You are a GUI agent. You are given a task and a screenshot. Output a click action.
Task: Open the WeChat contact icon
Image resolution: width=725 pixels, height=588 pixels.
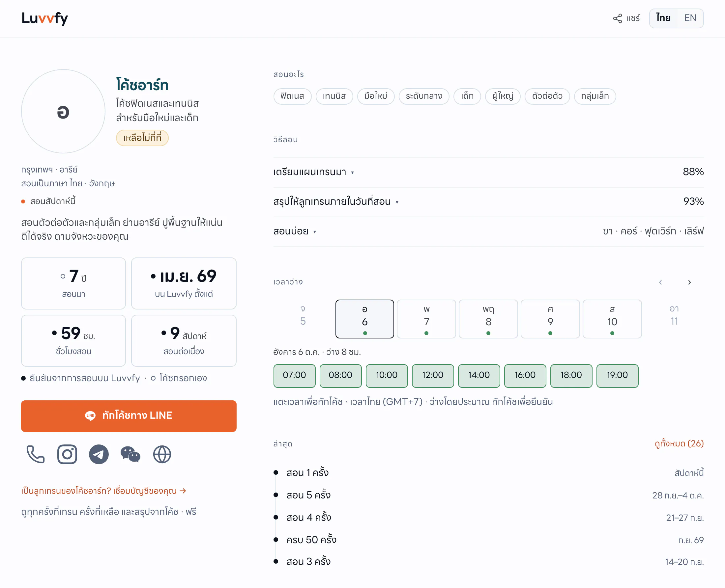(x=130, y=454)
